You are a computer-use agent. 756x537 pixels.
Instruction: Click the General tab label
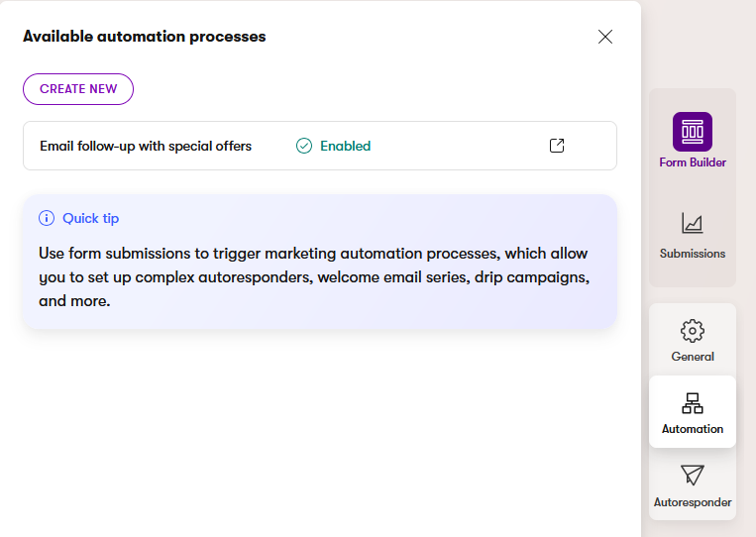point(693,357)
